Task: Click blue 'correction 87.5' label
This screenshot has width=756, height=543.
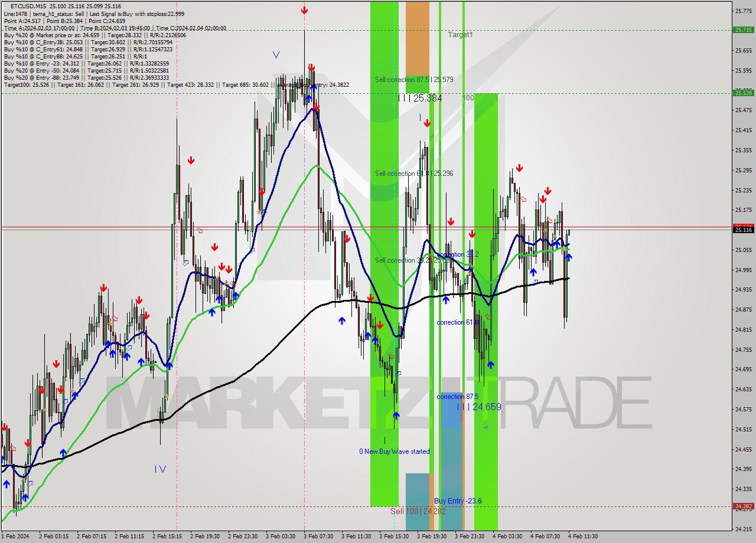Action: point(458,397)
